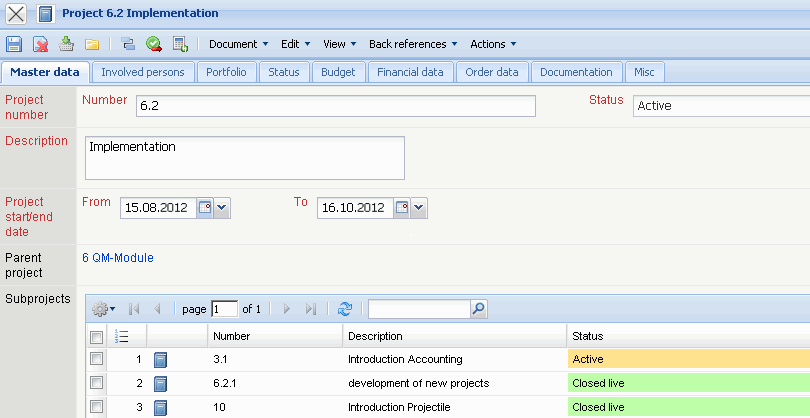Open the Involved persons tab
The image size is (810, 418).
(x=142, y=72)
